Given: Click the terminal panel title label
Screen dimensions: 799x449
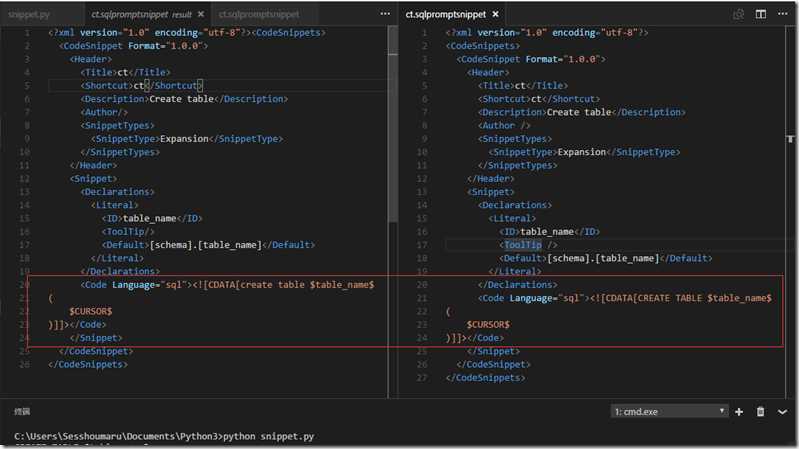Looking at the screenshot, I should tap(22, 411).
